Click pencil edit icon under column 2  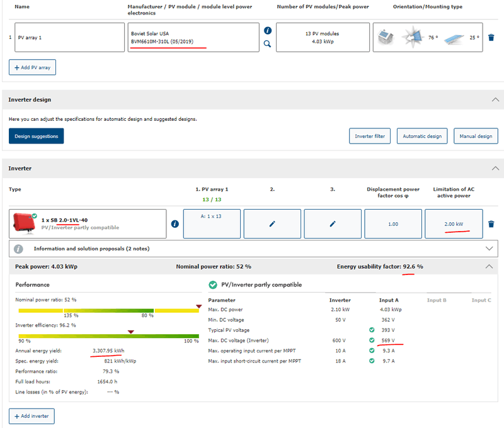coord(272,224)
